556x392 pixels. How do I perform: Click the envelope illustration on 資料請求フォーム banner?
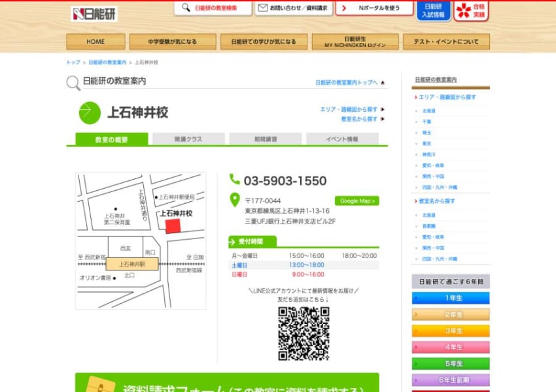point(101,385)
